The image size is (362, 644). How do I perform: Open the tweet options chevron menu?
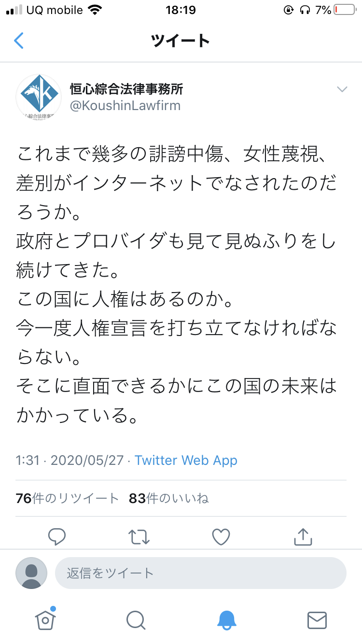pos(342,89)
